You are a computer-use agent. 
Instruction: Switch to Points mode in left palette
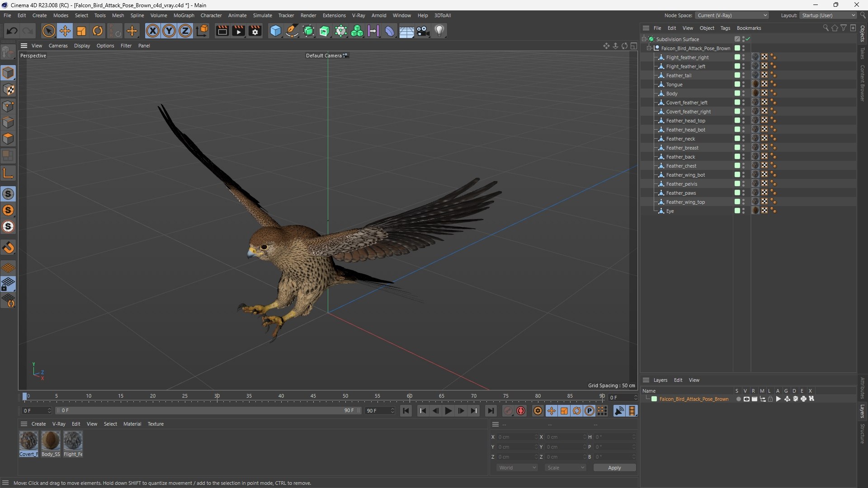(x=9, y=106)
